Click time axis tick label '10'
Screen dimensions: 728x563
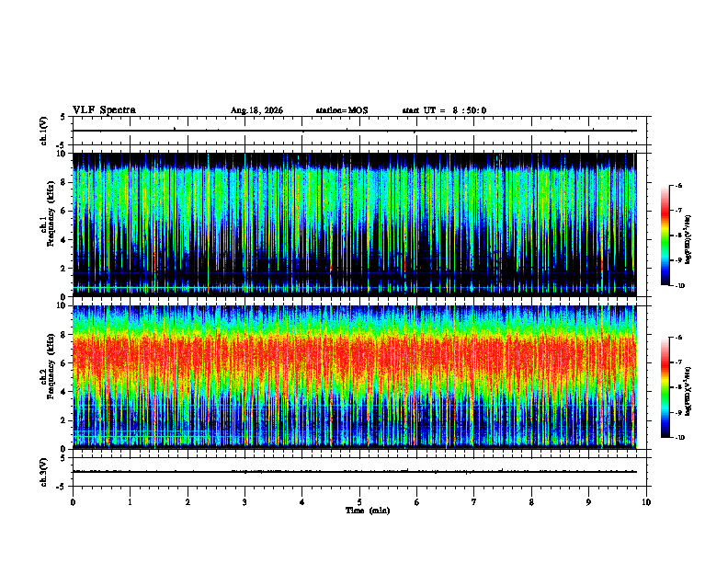click(x=646, y=502)
